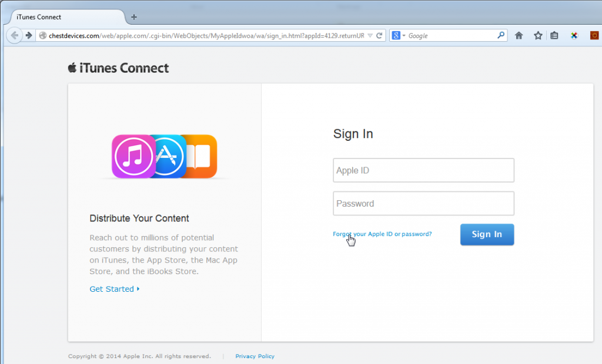Click the orange extension icon in toolbar

click(x=594, y=36)
